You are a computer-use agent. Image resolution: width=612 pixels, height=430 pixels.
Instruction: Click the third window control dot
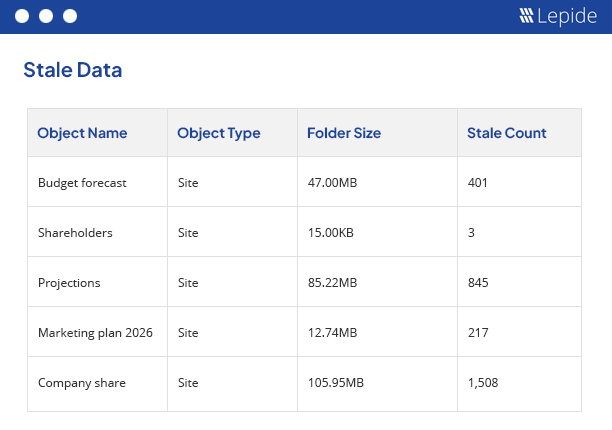pyautogui.click(x=70, y=17)
